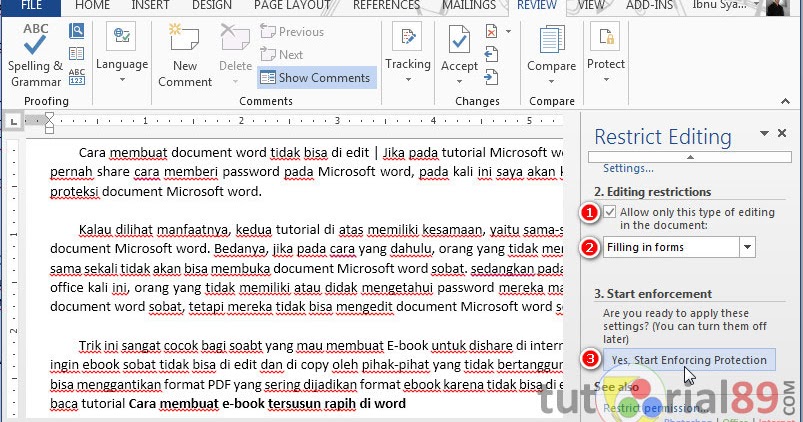This screenshot has height=422, width=803.
Task: Open the Settings... link
Action: [x=628, y=168]
